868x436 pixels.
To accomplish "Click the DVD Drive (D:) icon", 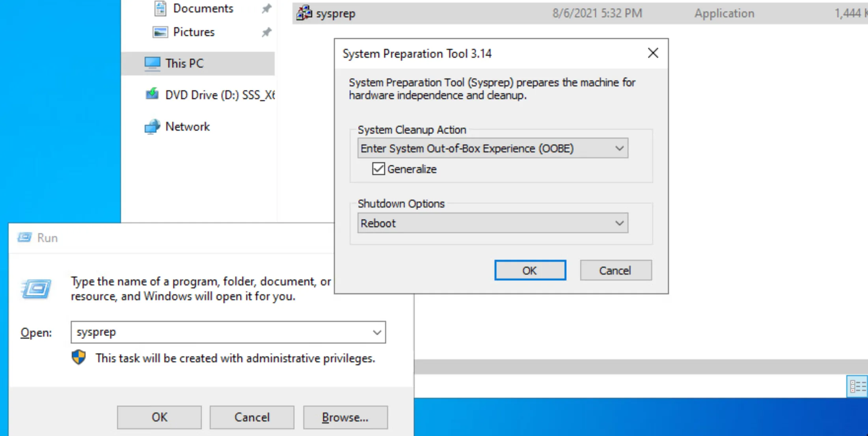I will (x=152, y=95).
